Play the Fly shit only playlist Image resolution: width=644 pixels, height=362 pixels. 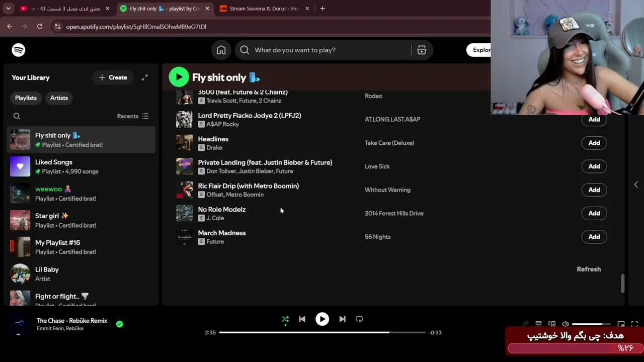179,77
